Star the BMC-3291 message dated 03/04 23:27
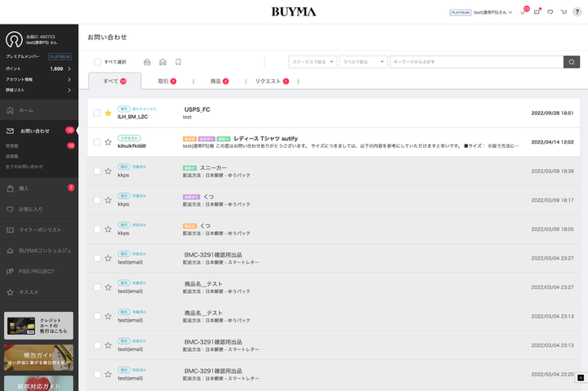The image size is (588, 391). click(108, 258)
